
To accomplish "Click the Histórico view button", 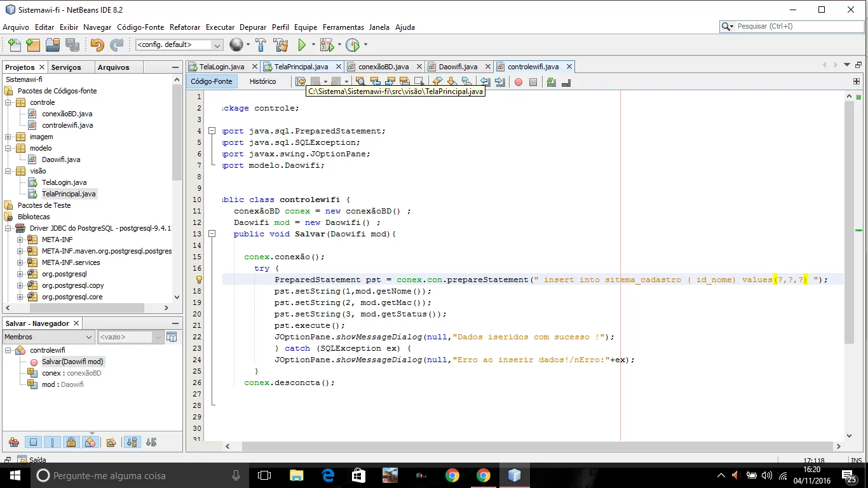I will 262,81.
